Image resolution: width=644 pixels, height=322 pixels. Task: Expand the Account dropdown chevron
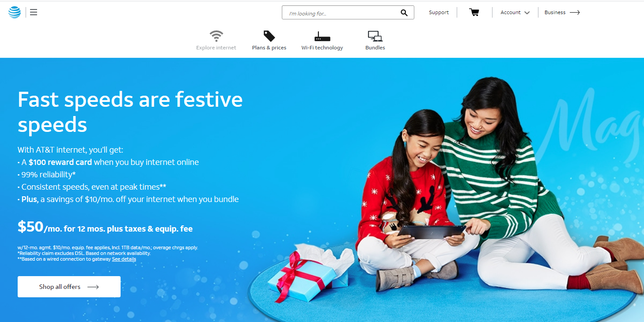coord(527,13)
